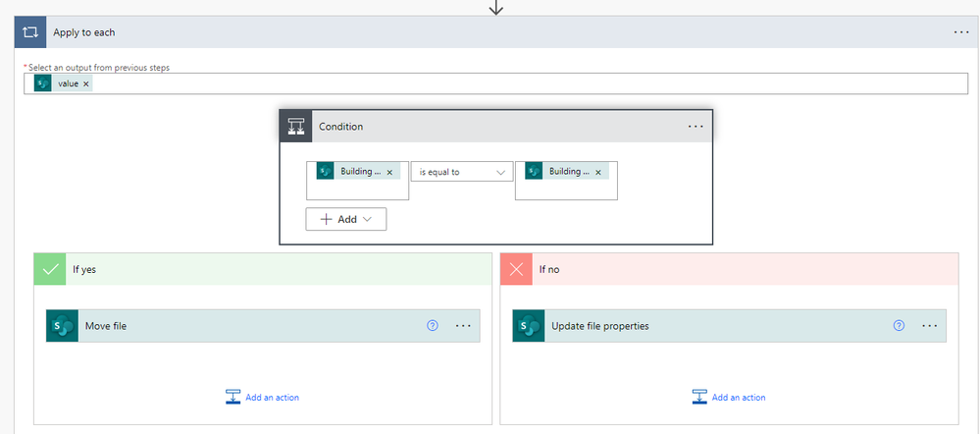Open help for Update file properties
This screenshot has width=980, height=434.
tap(899, 325)
